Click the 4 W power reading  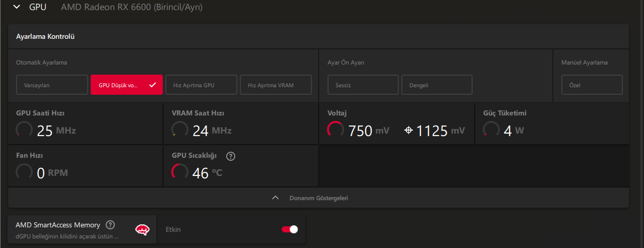[514, 131]
